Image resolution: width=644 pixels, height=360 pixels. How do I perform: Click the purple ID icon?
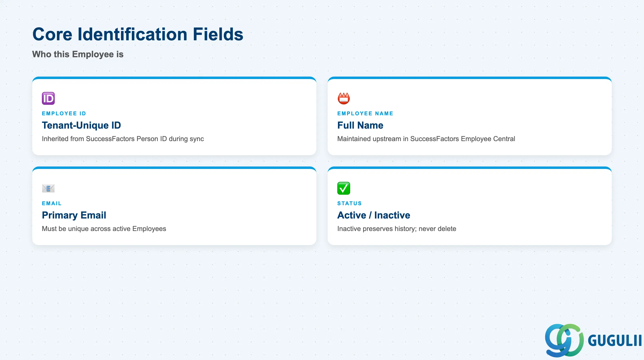48,98
